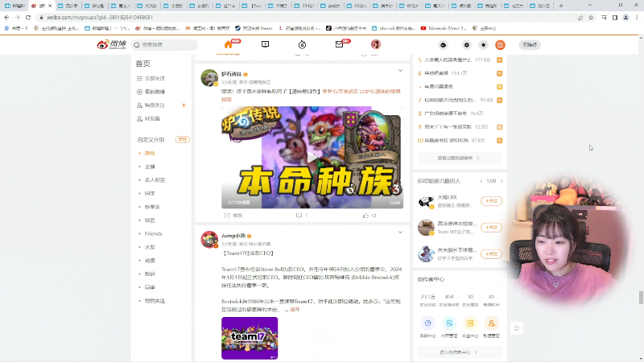
Task: Open the 内容管理 icon in creator center
Action: 449,323
